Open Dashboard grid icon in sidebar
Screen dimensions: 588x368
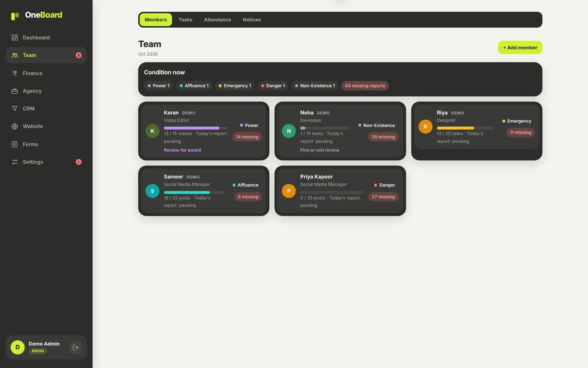tap(15, 38)
